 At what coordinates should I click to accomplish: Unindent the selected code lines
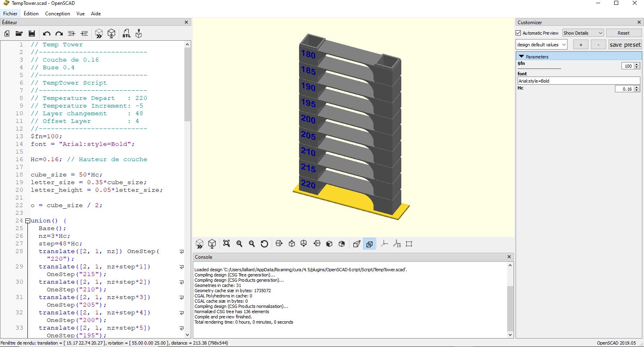72,33
